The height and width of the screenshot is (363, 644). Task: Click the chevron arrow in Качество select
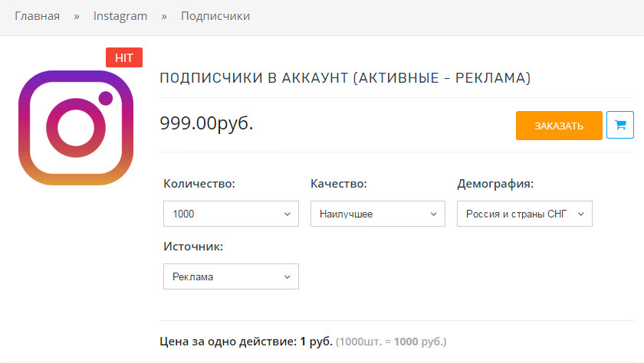tap(433, 214)
